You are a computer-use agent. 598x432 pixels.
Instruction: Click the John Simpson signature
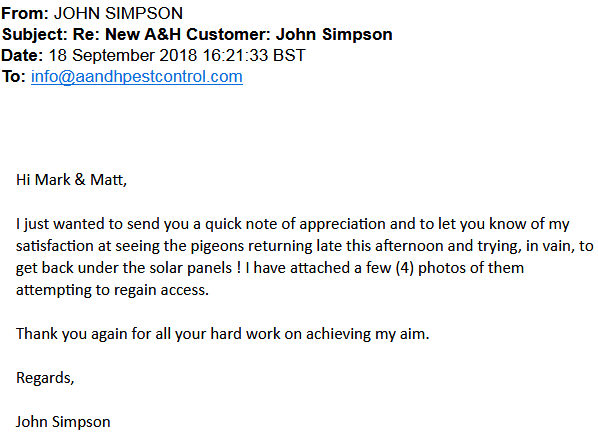(63, 422)
